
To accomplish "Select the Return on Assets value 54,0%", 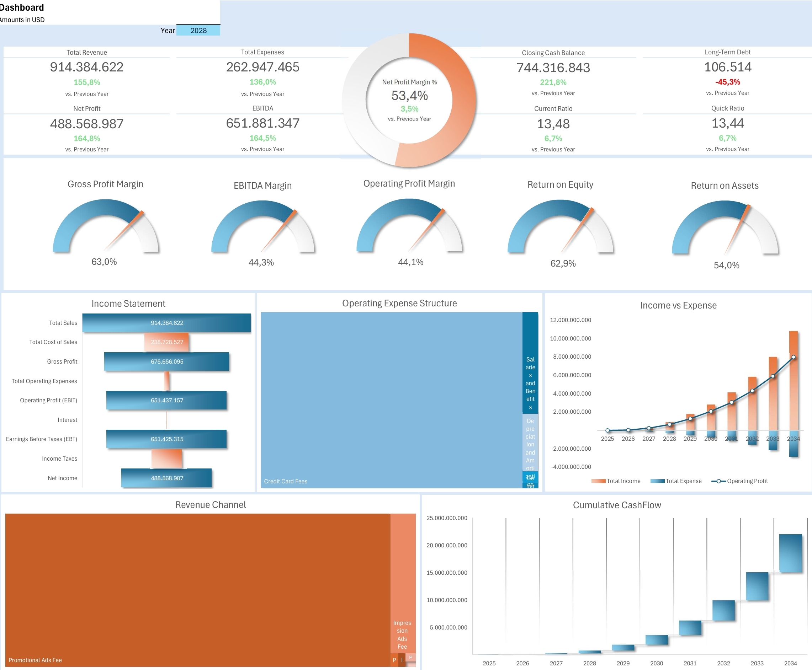I will [726, 265].
